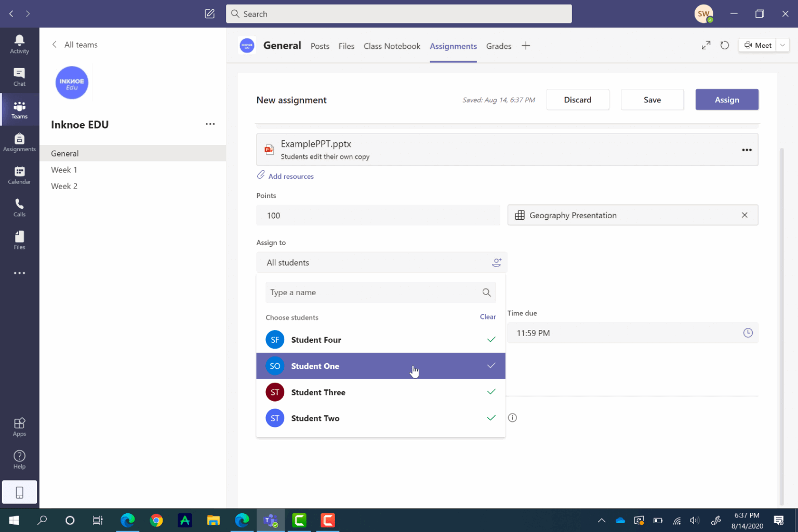Select the Chat icon in sidebar
The image size is (798, 532).
point(19,77)
